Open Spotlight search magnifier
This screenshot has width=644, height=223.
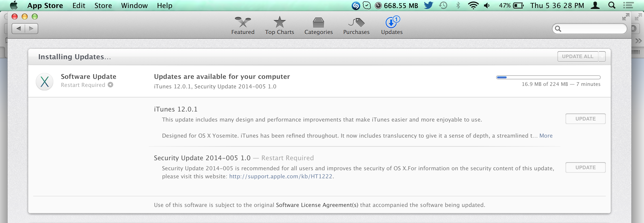tap(612, 5)
